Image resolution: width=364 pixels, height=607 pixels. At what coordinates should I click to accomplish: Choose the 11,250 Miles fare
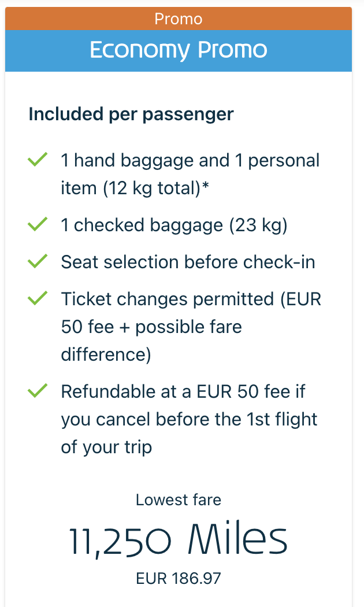179,540
